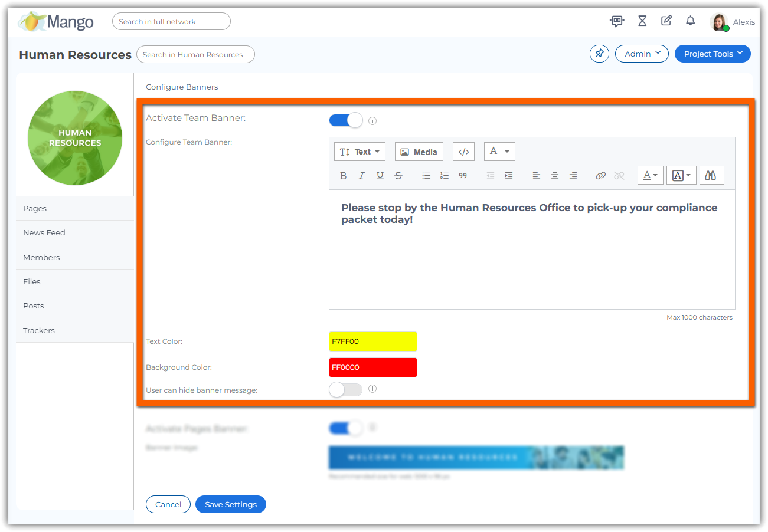Open the code view editor icon
Screen dimensions: 768x532
[463, 152]
